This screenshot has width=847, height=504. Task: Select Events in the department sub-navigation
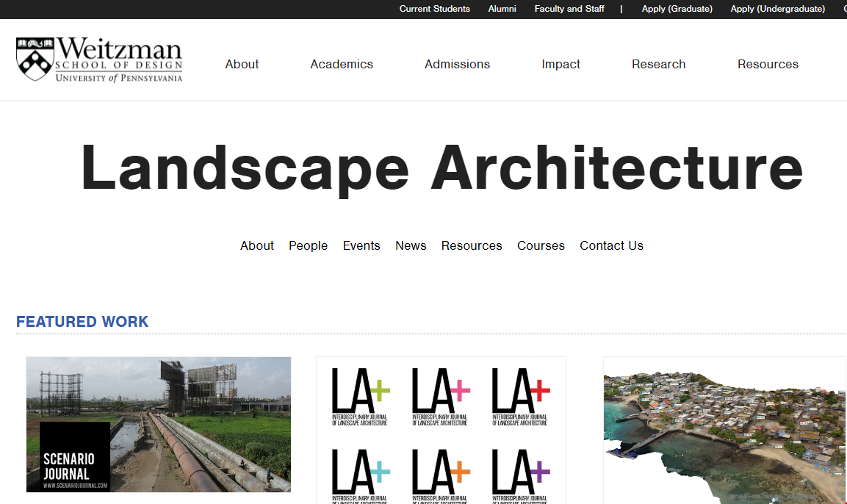(361, 246)
